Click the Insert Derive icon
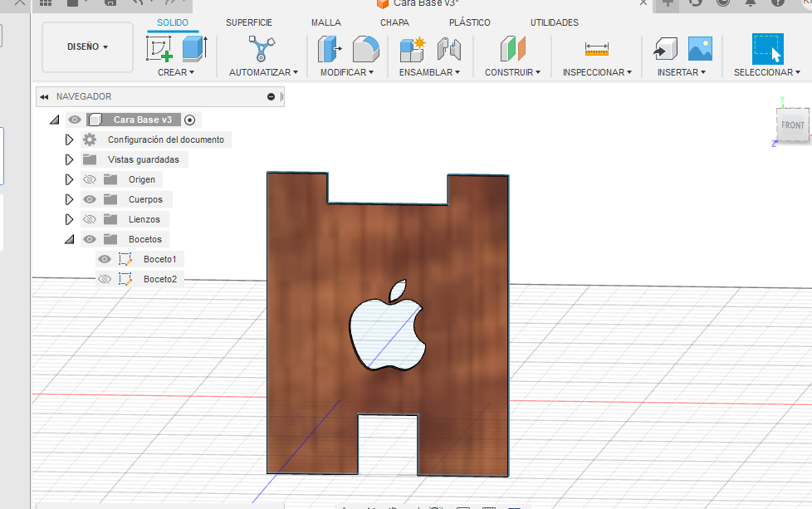Screen dimensions: 812x509 tap(665, 49)
